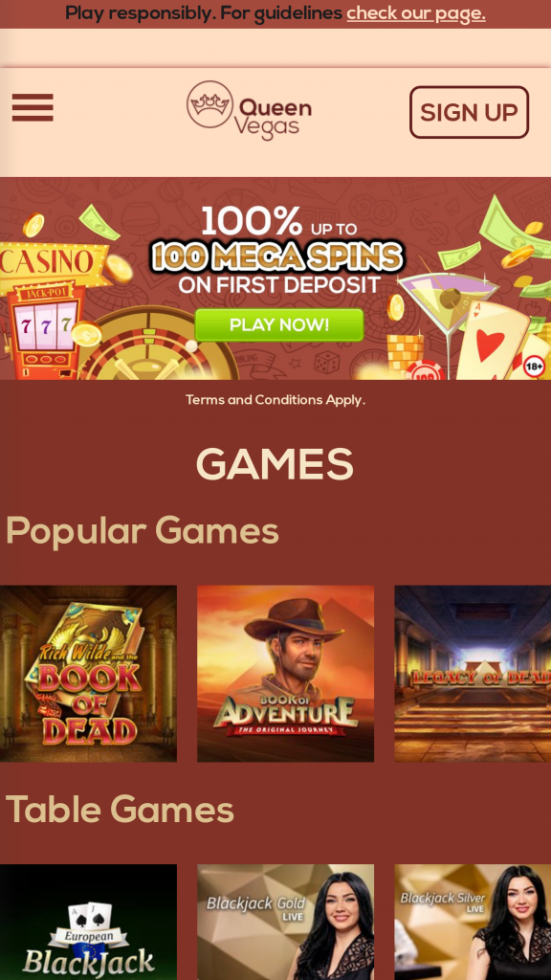Select the Popular Games section heading

(143, 532)
